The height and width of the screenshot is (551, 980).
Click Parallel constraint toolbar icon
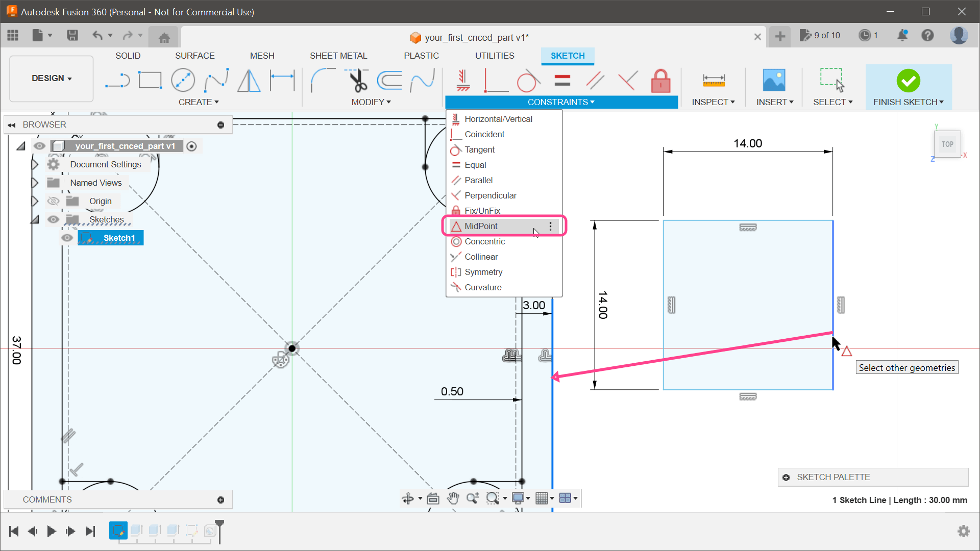coord(595,81)
